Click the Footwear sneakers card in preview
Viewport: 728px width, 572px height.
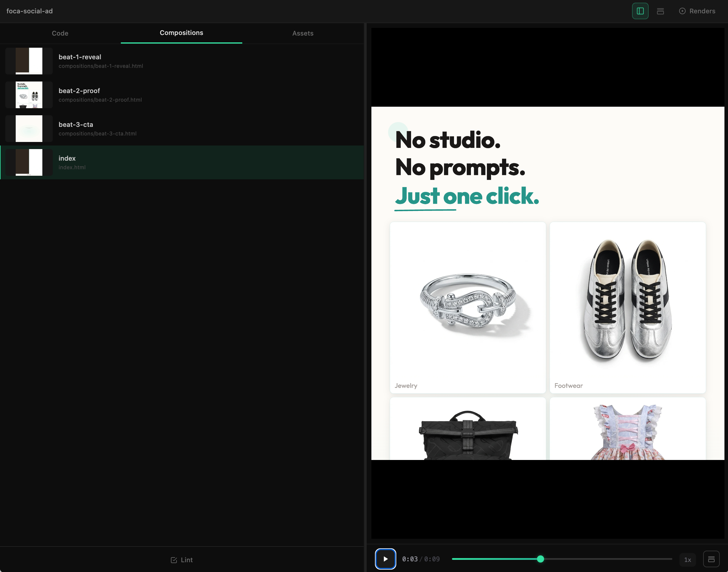627,307
